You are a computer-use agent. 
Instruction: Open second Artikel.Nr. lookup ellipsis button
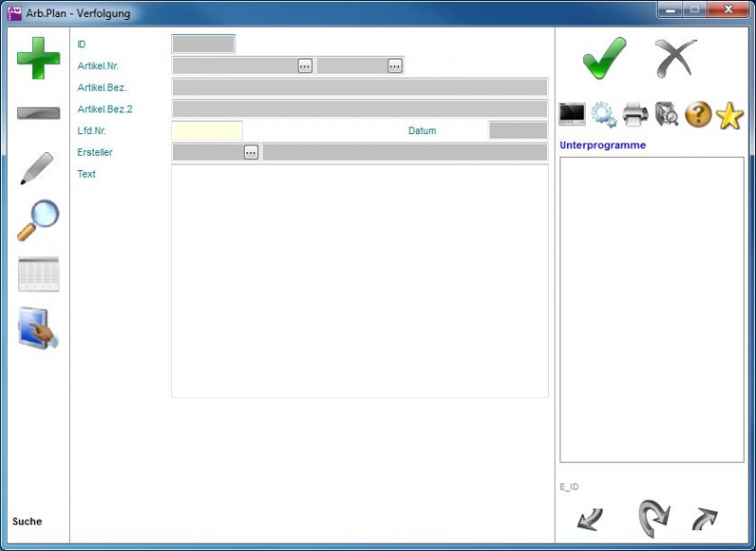[394, 65]
